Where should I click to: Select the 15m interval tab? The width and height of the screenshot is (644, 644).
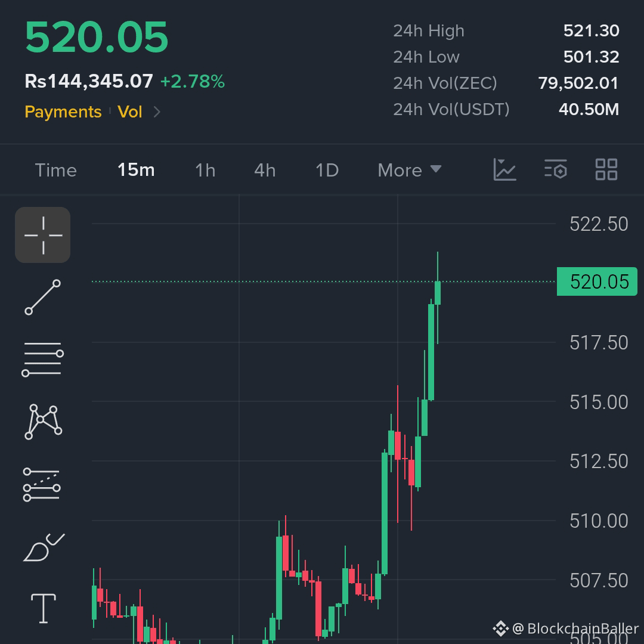pyautogui.click(x=136, y=169)
